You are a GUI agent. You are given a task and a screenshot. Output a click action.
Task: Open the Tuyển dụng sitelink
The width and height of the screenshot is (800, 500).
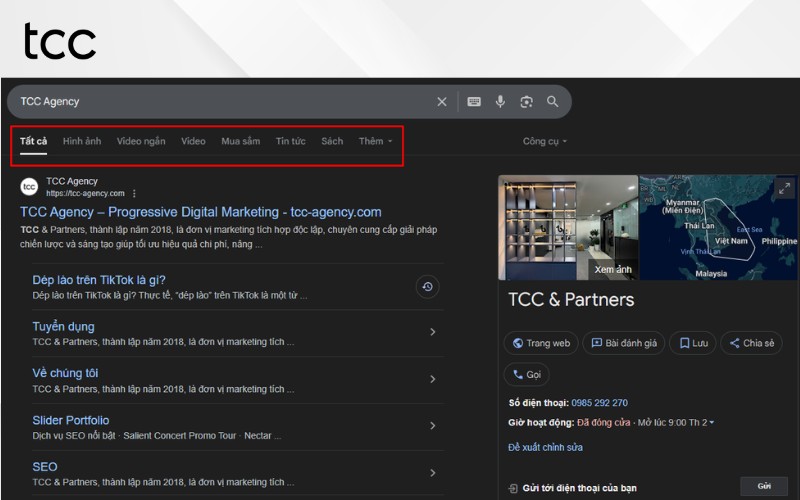pyautogui.click(x=63, y=327)
